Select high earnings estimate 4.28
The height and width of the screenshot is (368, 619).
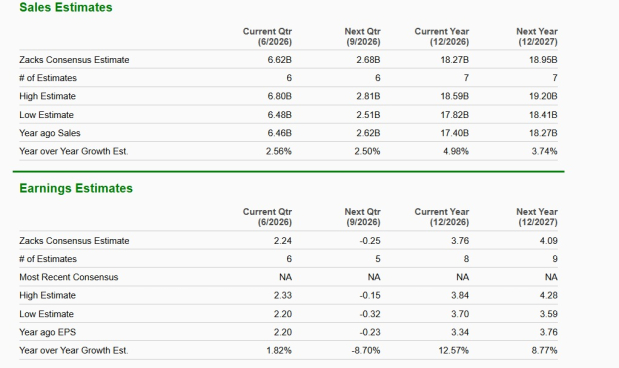pyautogui.click(x=548, y=295)
